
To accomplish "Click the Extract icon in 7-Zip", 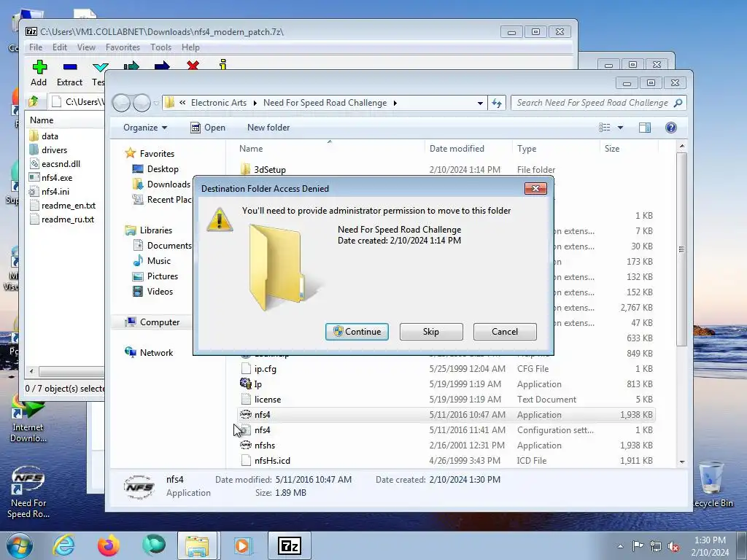I will tap(69, 73).
